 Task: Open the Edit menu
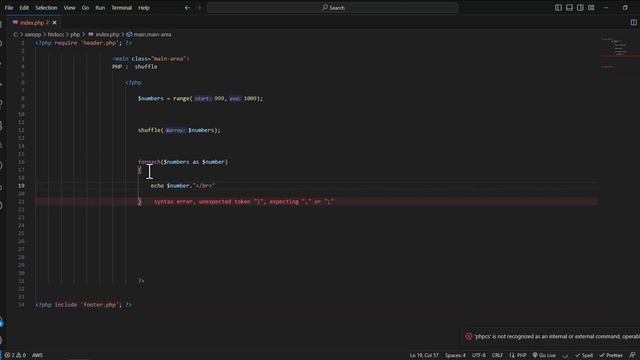[24, 7]
